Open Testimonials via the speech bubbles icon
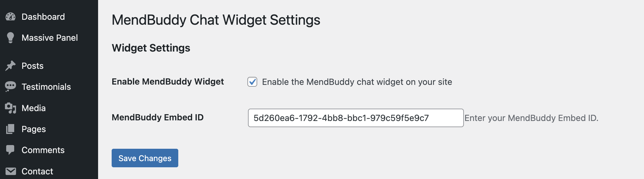644x179 pixels. 10,87
